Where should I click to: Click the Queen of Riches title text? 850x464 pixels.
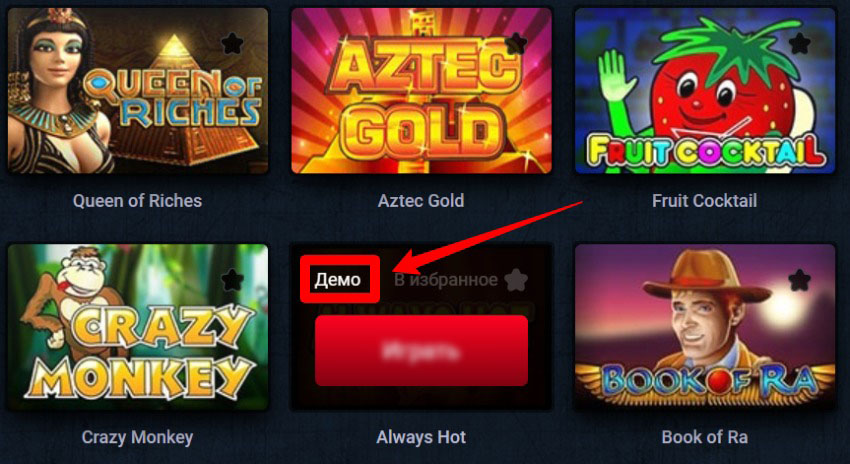pyautogui.click(x=137, y=201)
